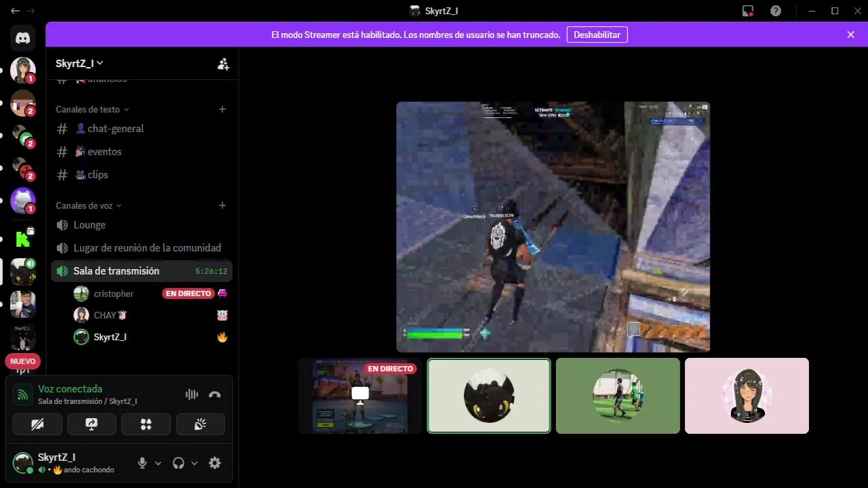The height and width of the screenshot is (488, 868).
Task: Select the soccer avatar participant tile
Action: pos(618,396)
